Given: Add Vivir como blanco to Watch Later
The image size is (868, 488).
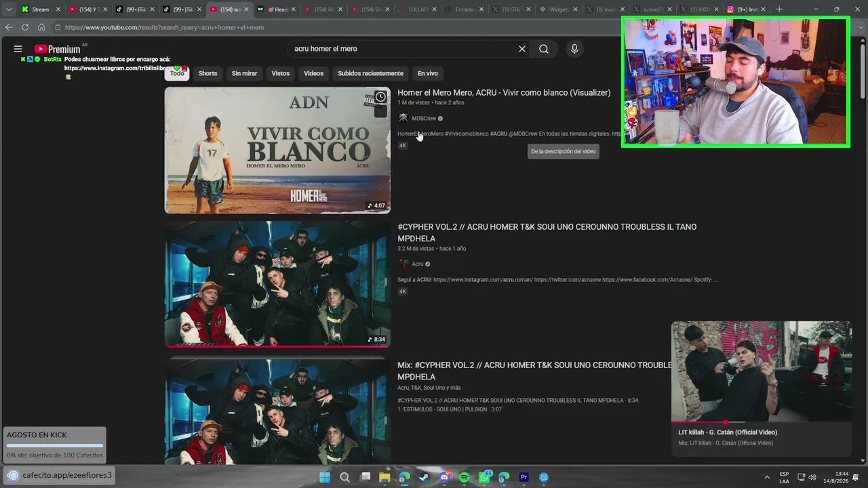Looking at the screenshot, I should click(x=381, y=97).
